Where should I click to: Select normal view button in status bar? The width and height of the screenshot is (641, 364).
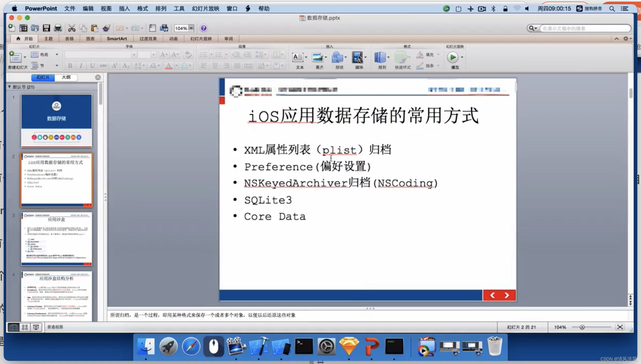click(13, 327)
